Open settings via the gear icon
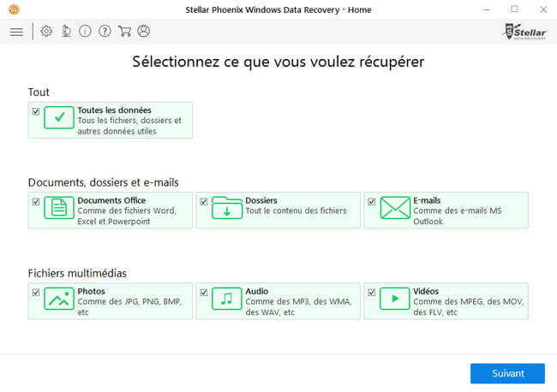 [x=46, y=32]
